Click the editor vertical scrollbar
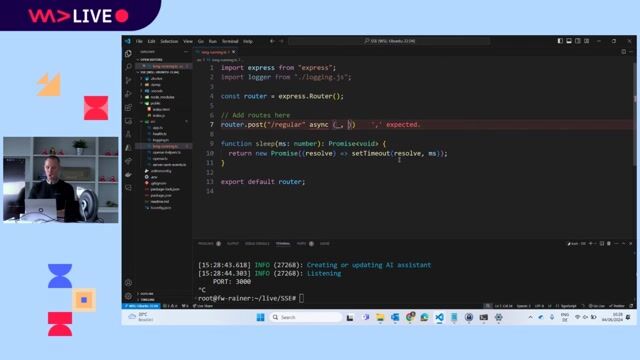This screenshot has height=360, width=640. pos(635,114)
